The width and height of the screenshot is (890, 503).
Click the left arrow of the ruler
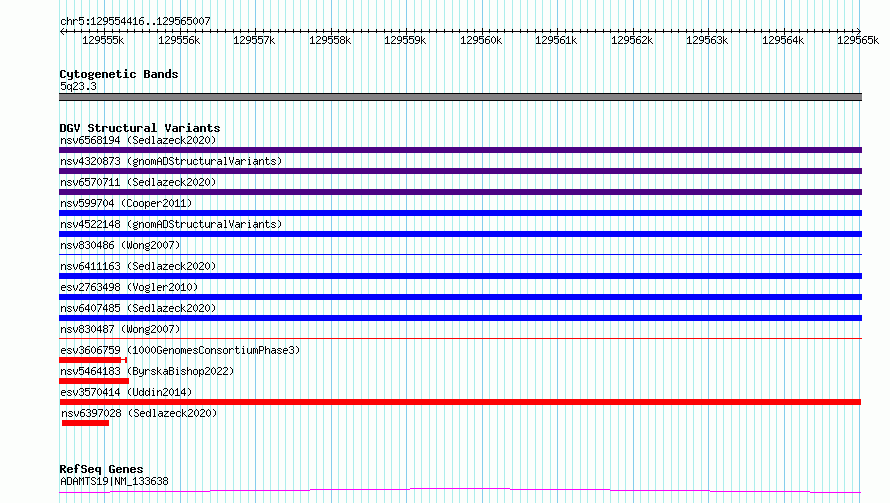62,31
